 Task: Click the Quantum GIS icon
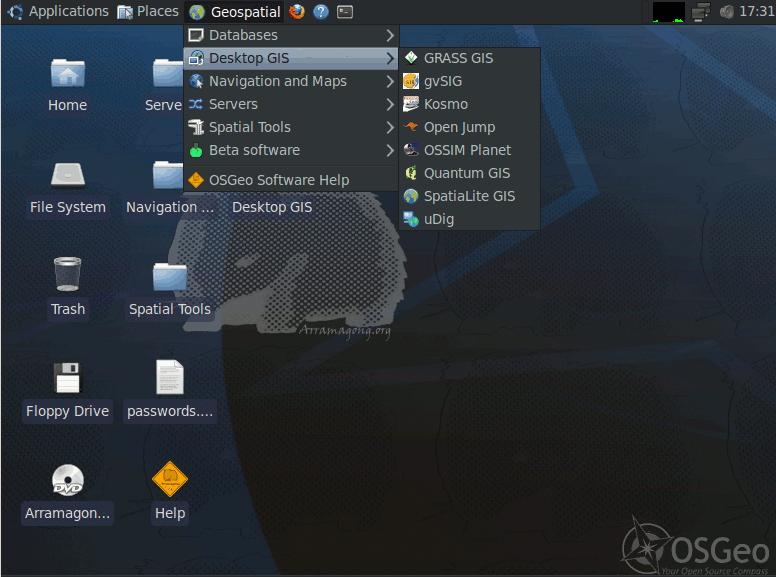[x=411, y=173]
